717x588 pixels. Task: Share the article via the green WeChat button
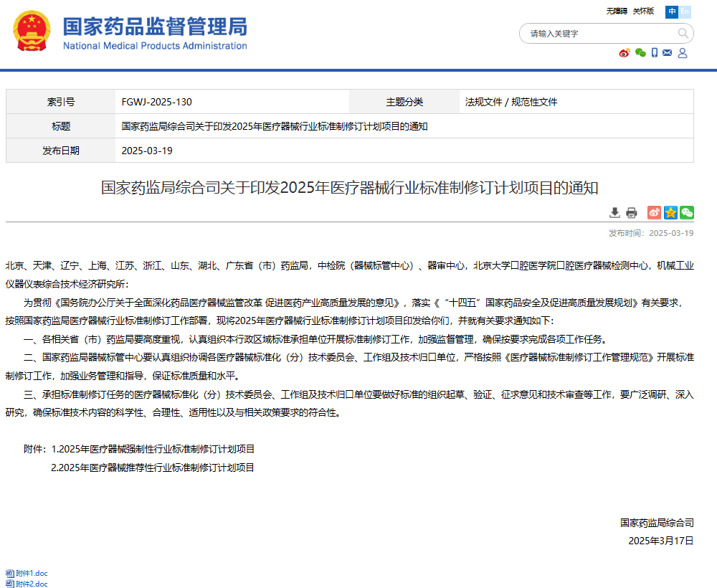[687, 212]
